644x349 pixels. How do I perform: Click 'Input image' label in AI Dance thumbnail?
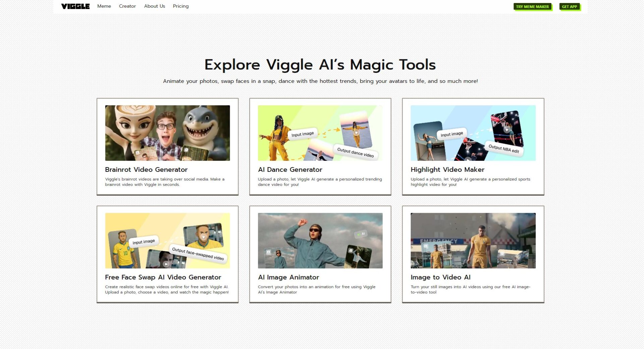point(302,134)
